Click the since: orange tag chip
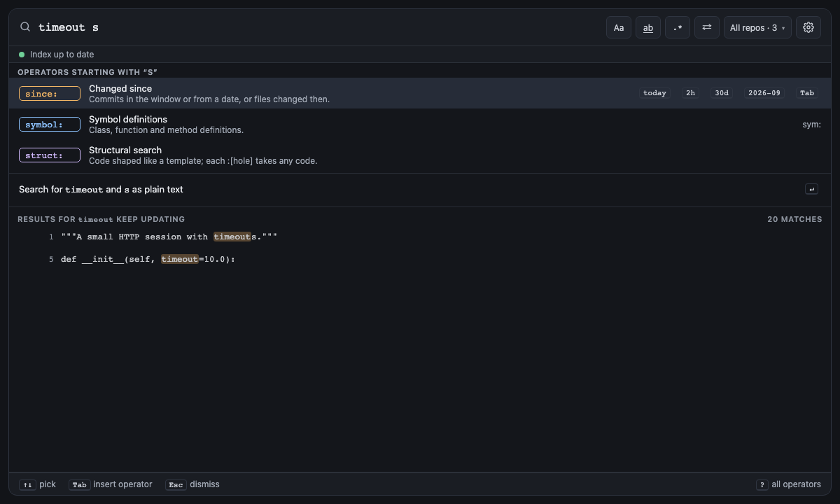 pos(50,94)
